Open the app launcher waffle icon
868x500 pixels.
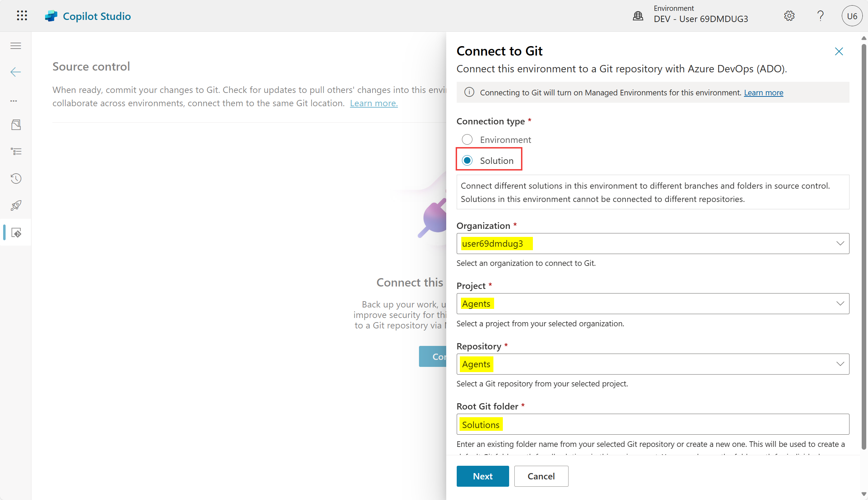[22, 16]
